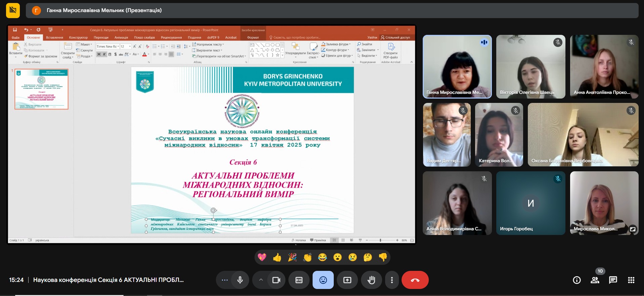Click the unpin presentation icon at the top left
This screenshot has width=644, height=296.
point(13,10)
